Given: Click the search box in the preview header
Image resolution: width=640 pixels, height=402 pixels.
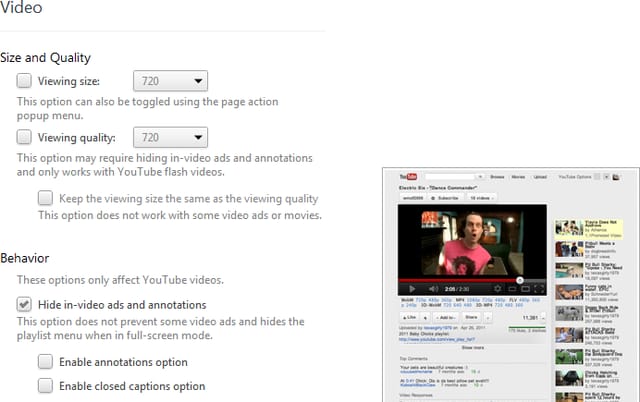Looking at the screenshot, I should point(450,177).
